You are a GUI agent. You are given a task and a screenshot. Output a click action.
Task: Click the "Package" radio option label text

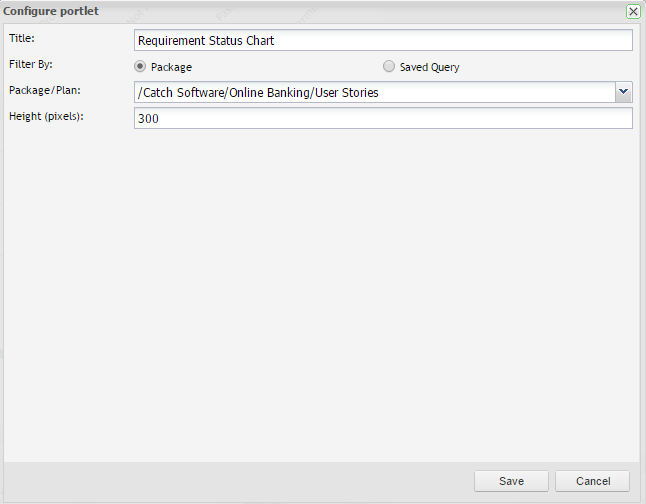(171, 67)
